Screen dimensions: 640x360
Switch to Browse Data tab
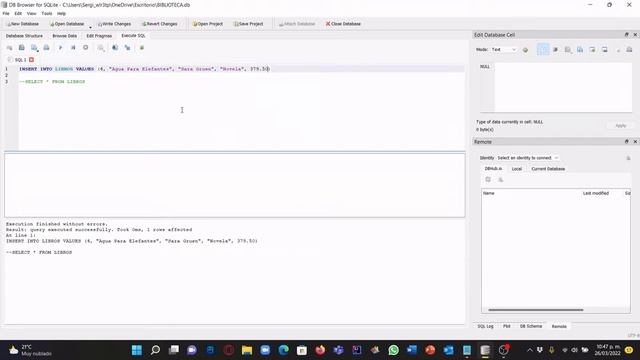pos(64,36)
